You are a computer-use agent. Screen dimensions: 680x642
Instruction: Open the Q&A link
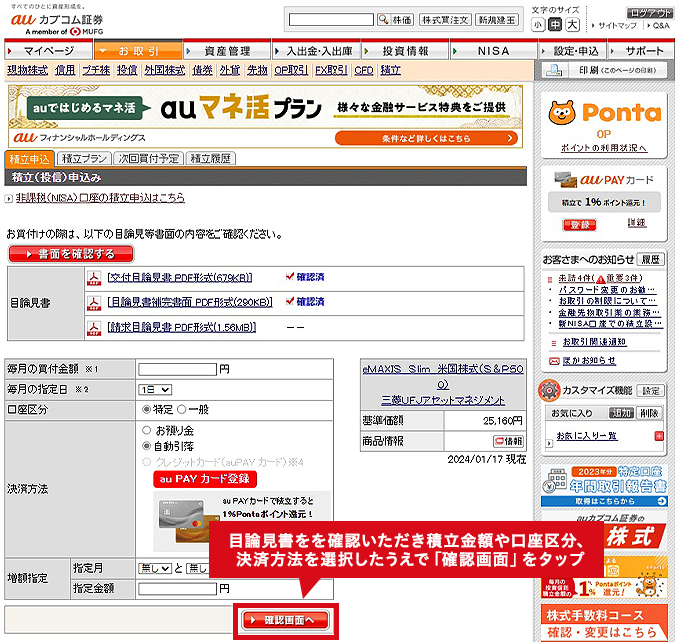661,26
